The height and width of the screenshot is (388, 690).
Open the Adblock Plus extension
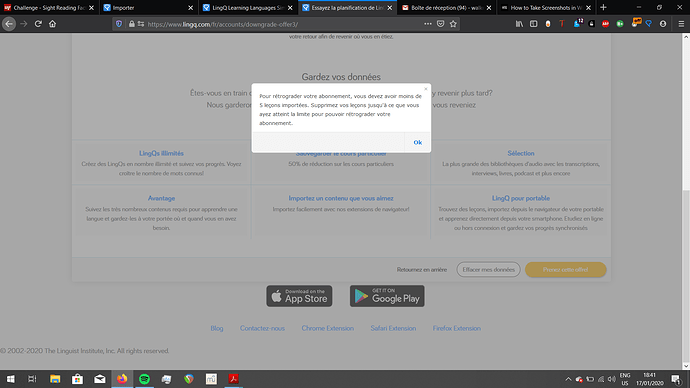coord(606,24)
